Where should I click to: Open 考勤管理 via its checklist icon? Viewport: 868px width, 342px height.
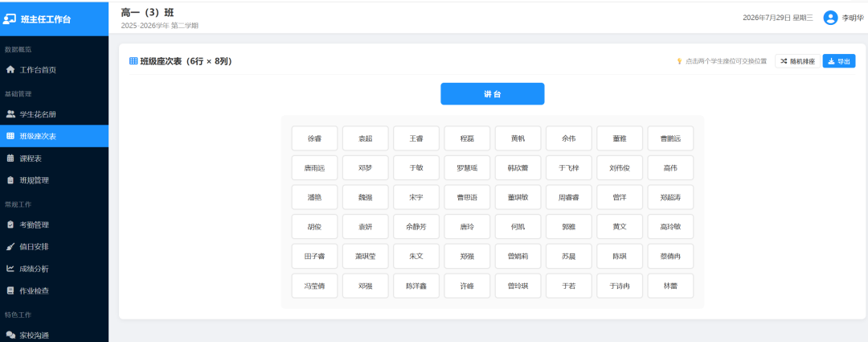(10, 225)
